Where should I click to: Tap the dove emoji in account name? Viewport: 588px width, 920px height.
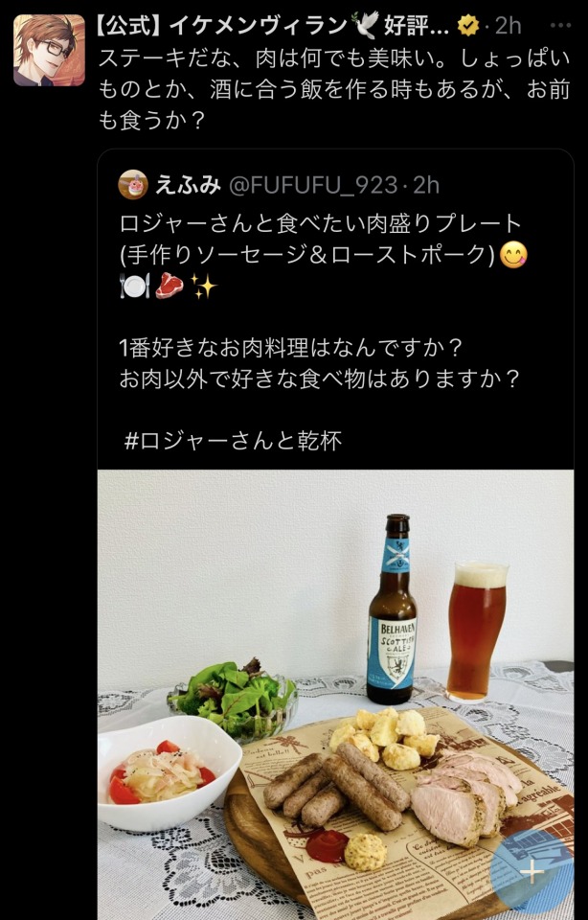coord(365,26)
